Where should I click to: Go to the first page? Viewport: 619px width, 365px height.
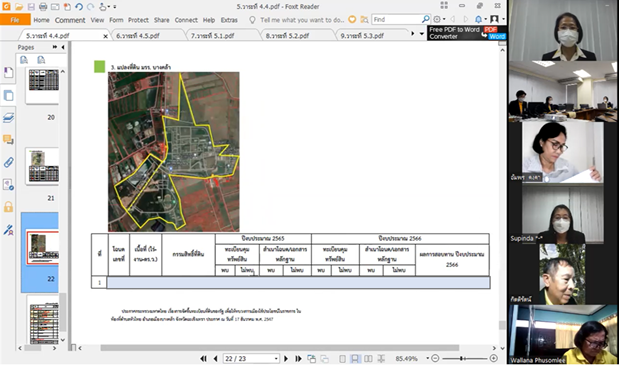203,358
